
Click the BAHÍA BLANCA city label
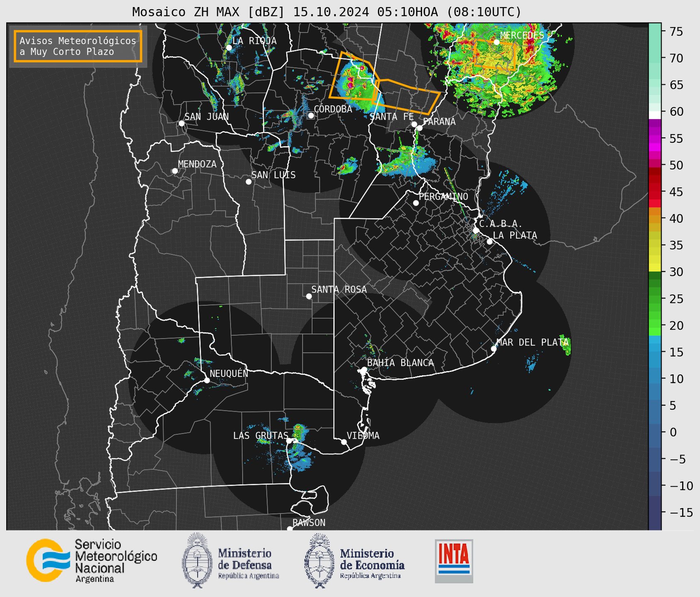pyautogui.click(x=400, y=363)
